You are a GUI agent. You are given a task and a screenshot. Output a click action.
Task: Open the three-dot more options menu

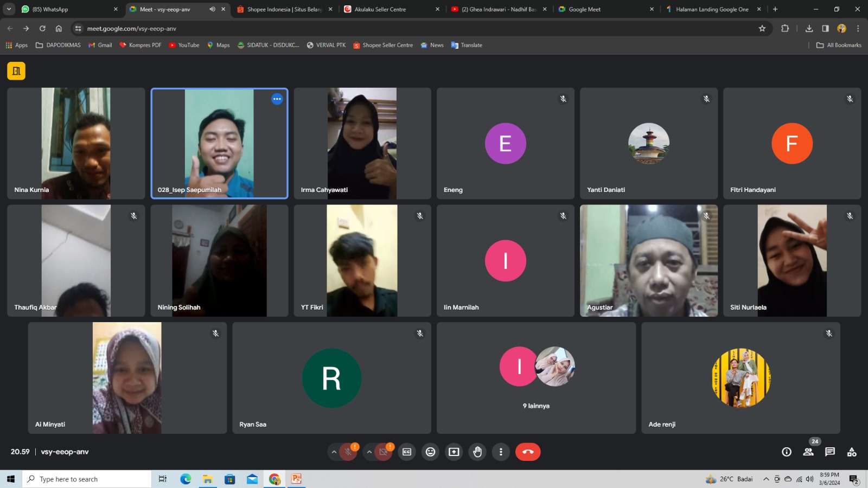pyautogui.click(x=501, y=452)
